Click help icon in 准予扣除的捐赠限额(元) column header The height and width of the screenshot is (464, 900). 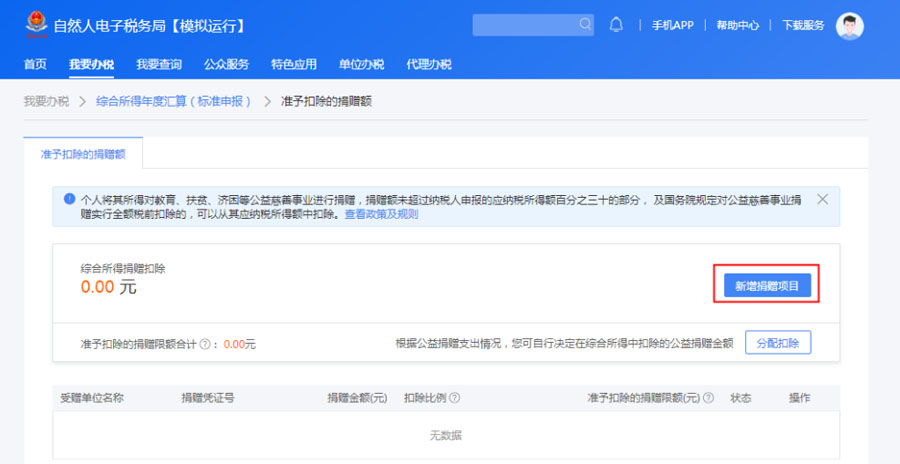click(x=708, y=398)
